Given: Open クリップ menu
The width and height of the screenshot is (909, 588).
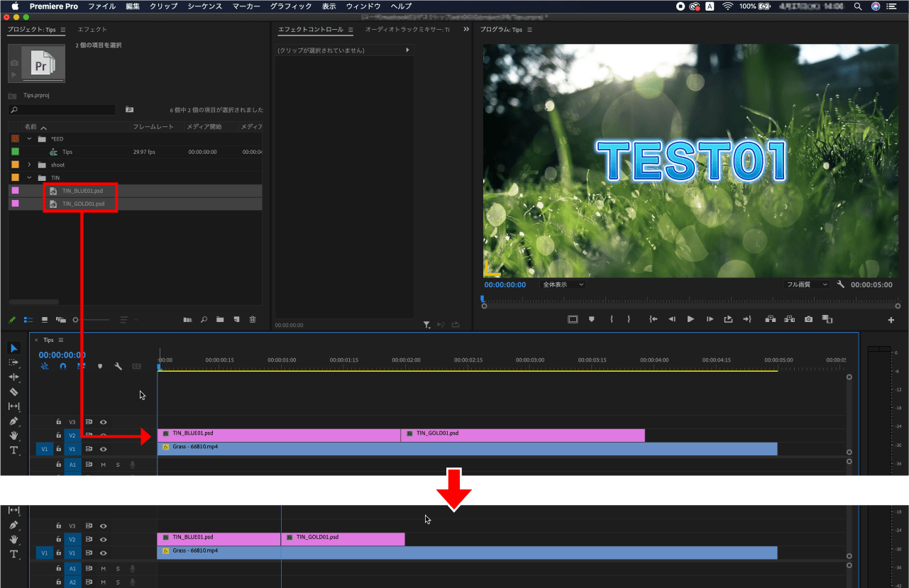Looking at the screenshot, I should pos(164,6).
